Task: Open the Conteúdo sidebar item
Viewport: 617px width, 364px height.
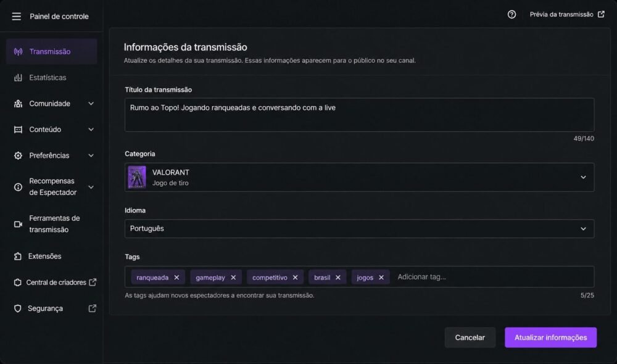Action: click(52, 130)
